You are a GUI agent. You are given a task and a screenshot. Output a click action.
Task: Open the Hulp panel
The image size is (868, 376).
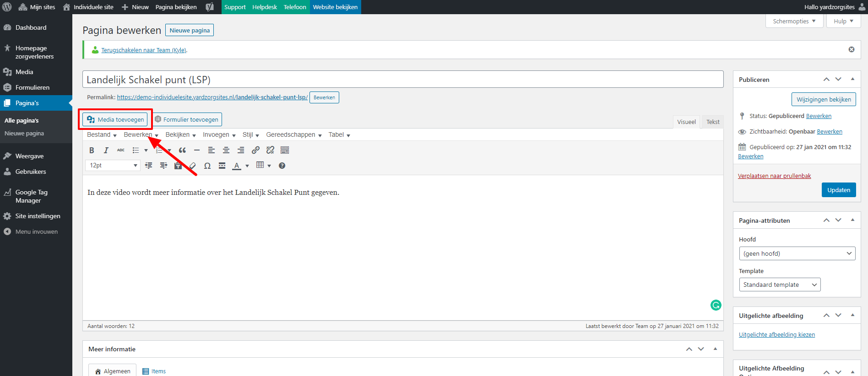843,21
